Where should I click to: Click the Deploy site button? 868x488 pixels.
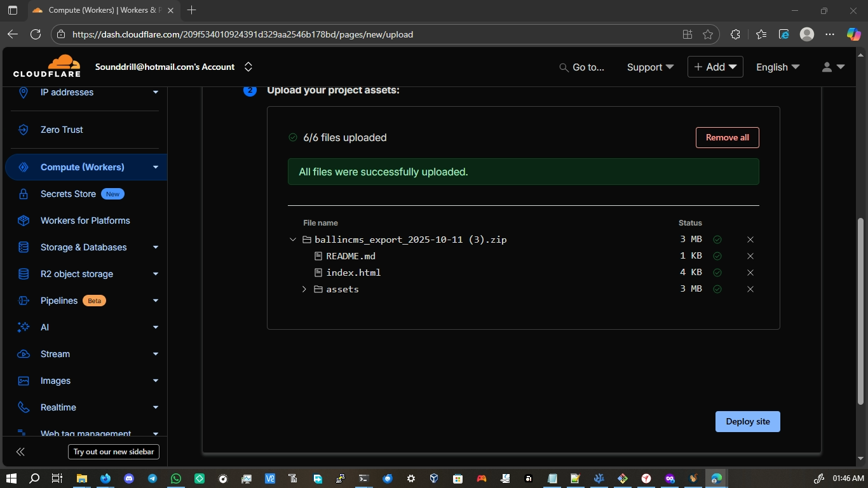(x=747, y=421)
